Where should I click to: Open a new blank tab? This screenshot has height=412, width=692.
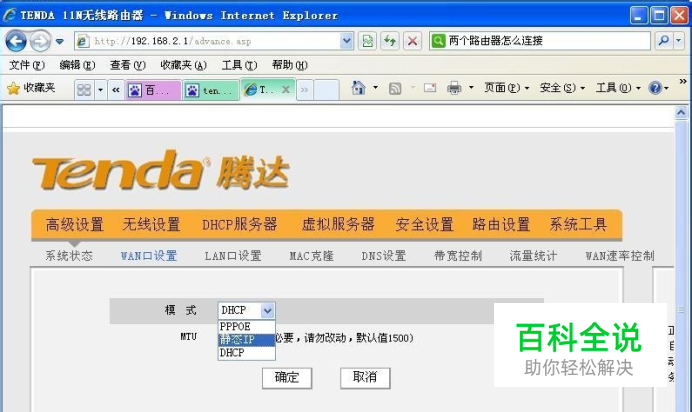326,90
